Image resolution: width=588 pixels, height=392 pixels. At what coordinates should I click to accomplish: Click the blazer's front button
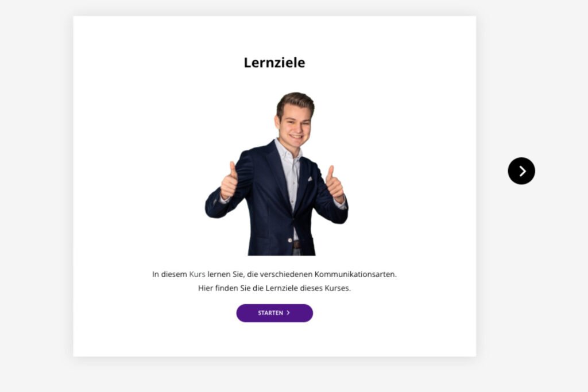pos(290,240)
